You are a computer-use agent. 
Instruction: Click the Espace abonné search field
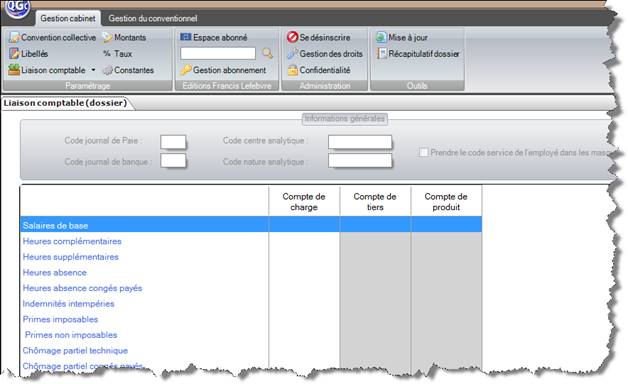coord(217,53)
